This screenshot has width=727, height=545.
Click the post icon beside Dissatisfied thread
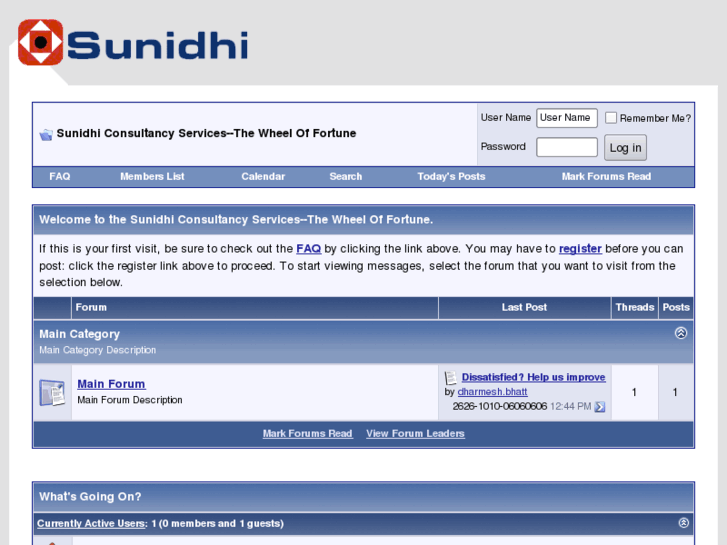coord(451,378)
